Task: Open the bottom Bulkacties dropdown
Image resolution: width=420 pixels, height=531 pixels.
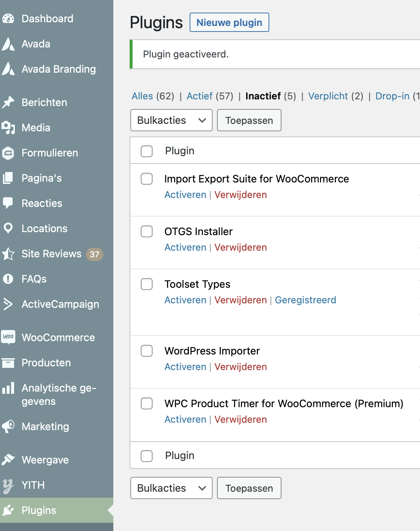Action: tap(171, 488)
